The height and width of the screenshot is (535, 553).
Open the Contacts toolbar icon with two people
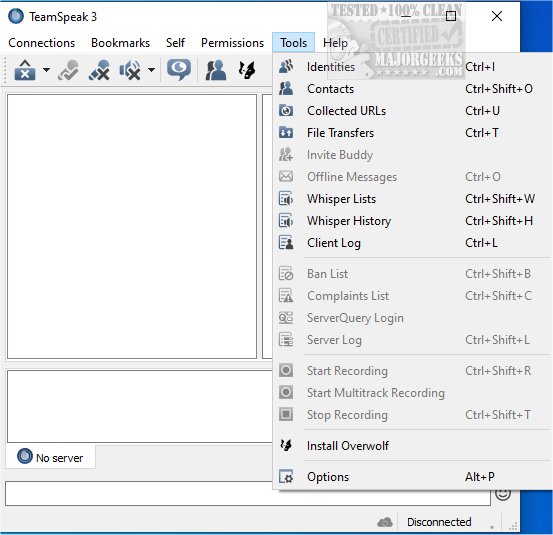click(x=215, y=70)
